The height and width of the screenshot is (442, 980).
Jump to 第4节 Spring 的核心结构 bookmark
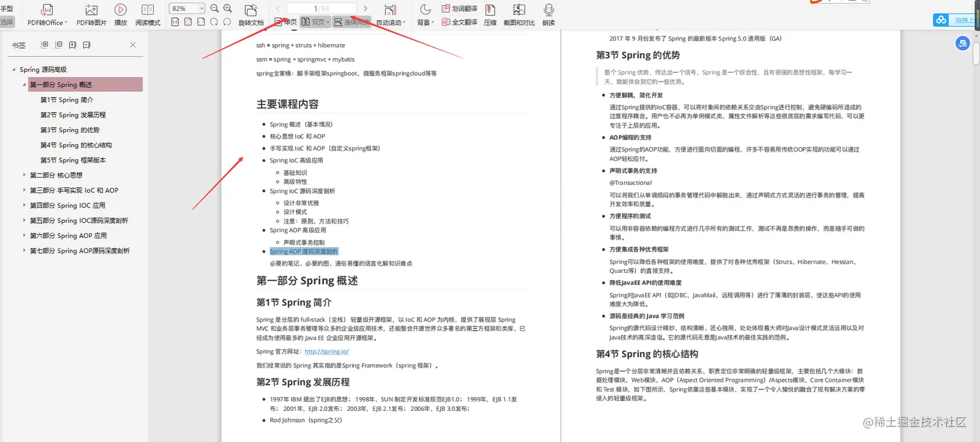click(x=76, y=145)
